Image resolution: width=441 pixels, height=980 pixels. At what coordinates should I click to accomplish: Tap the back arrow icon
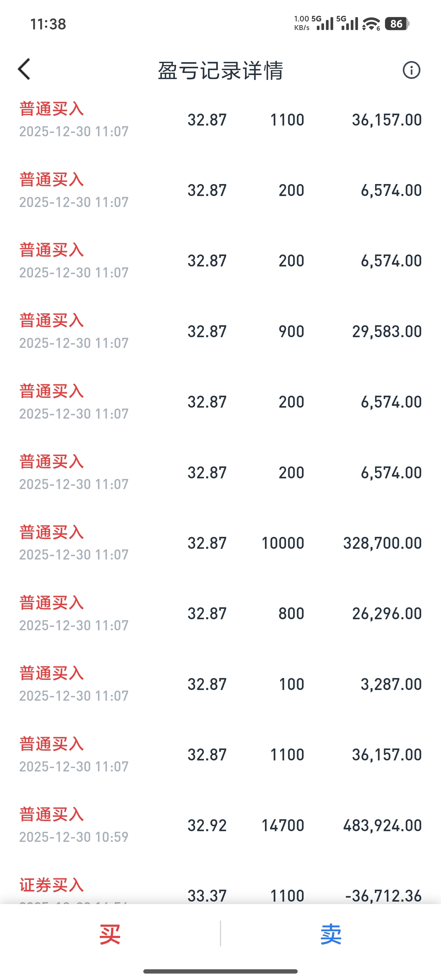click(x=24, y=70)
